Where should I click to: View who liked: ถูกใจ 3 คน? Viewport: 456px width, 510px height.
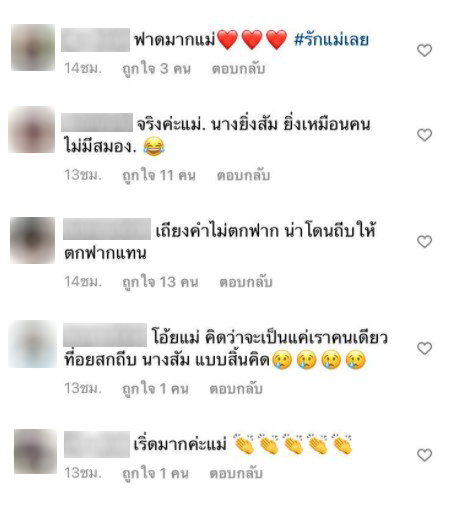coord(156,69)
